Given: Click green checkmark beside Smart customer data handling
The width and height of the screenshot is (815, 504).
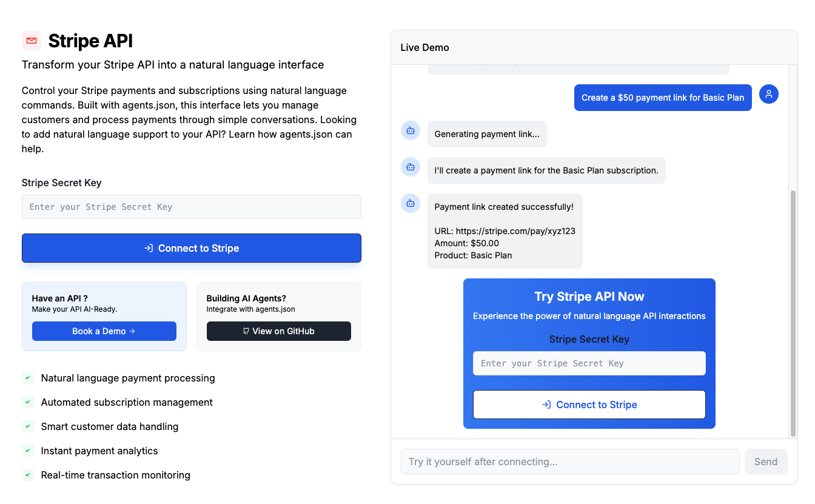Looking at the screenshot, I should [x=28, y=426].
